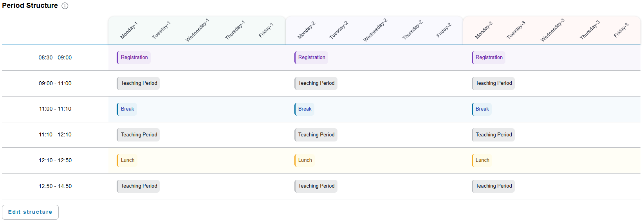Select the Thursday-1 column header
Screen dimensions: 644x222
pyautogui.click(x=235, y=30)
